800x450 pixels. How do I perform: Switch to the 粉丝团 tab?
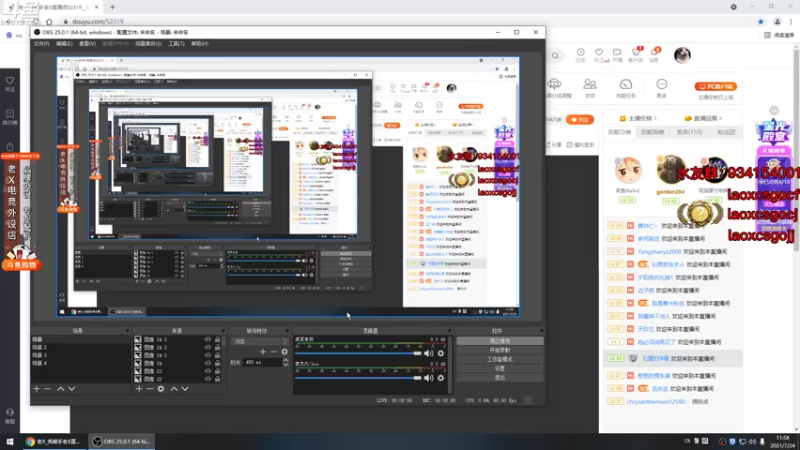click(x=727, y=132)
